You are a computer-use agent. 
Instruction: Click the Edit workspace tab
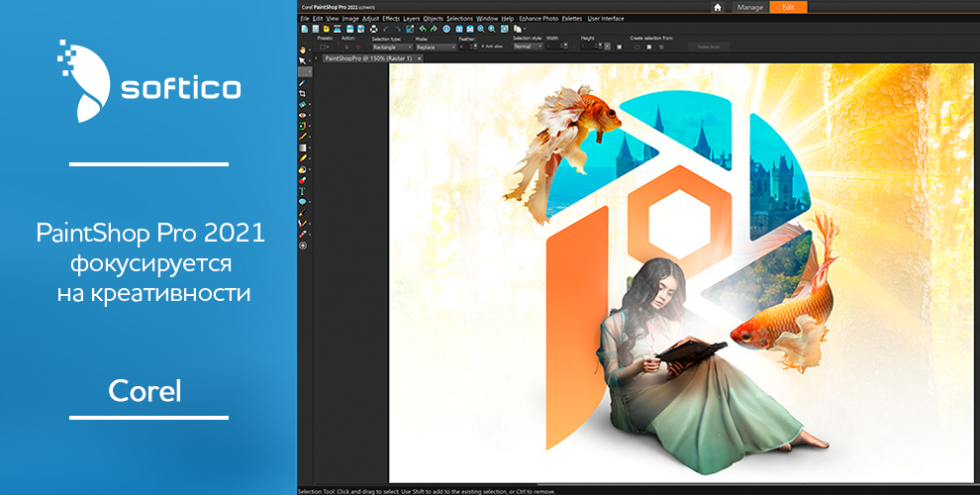(x=788, y=7)
